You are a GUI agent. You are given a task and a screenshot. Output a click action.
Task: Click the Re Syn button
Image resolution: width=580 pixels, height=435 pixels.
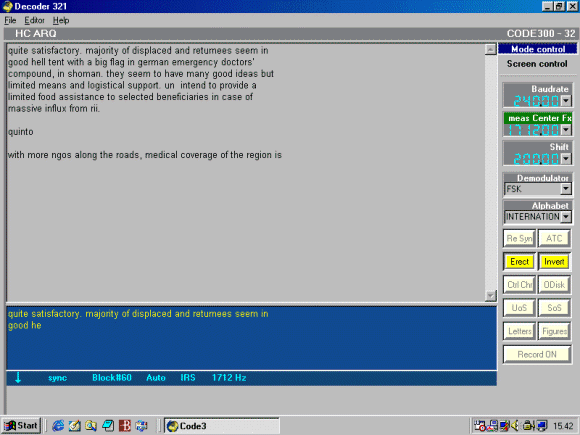click(x=519, y=239)
